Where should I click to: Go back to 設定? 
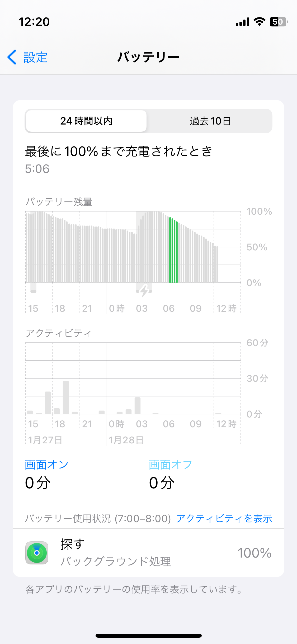tap(35, 57)
